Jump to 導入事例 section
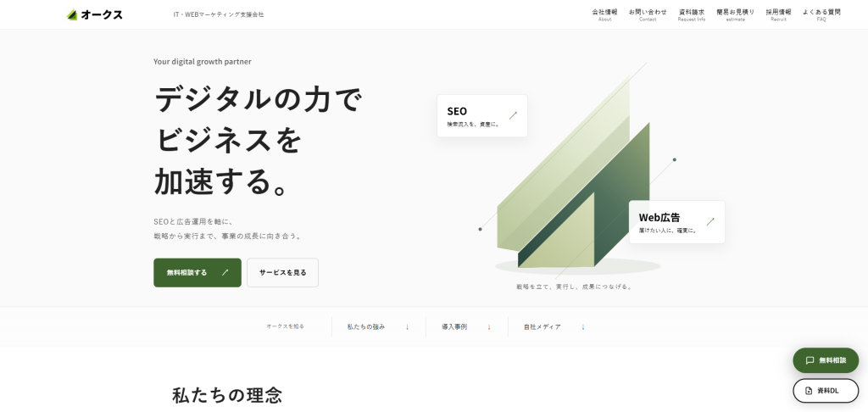 (467, 326)
